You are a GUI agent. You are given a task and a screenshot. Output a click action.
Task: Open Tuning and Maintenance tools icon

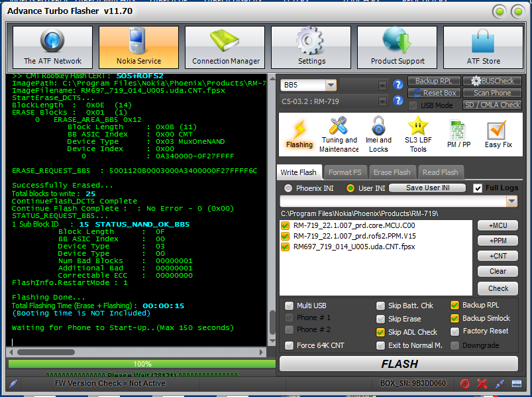(339, 125)
